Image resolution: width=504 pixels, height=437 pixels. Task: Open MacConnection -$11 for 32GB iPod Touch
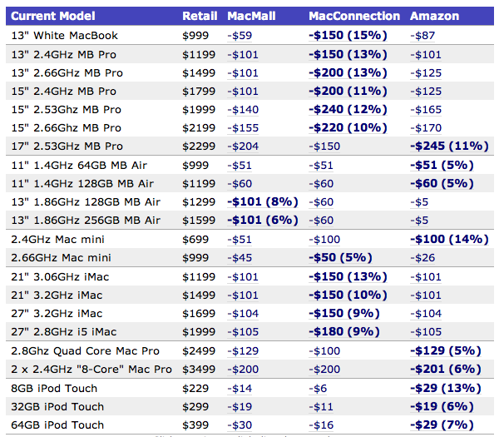(321, 406)
